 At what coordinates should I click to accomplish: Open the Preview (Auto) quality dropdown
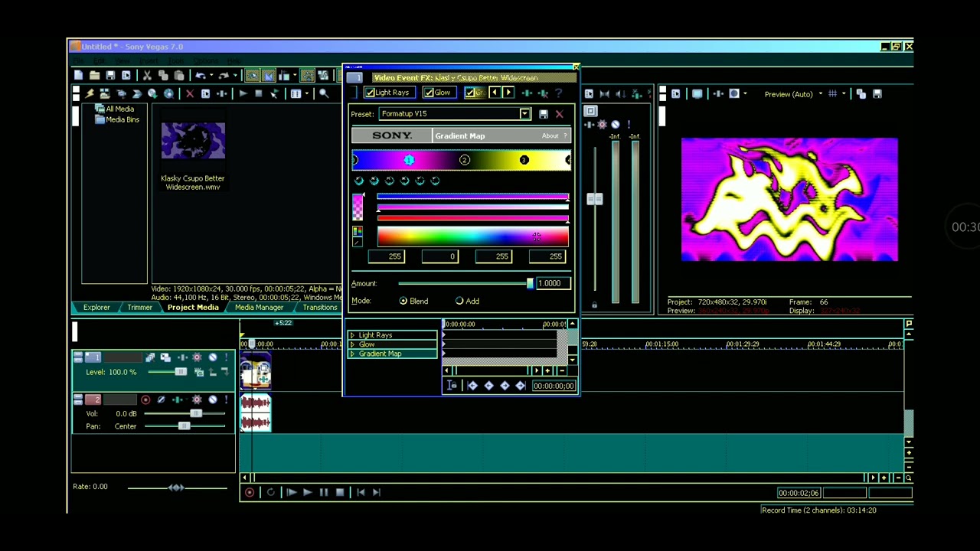[820, 94]
